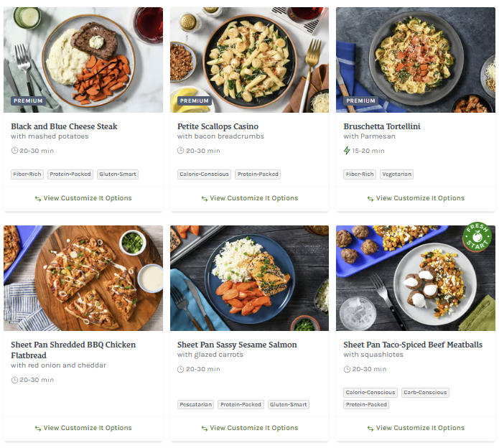Click the Premium badge on the steak photo
499x448 pixels.
[x=28, y=101]
